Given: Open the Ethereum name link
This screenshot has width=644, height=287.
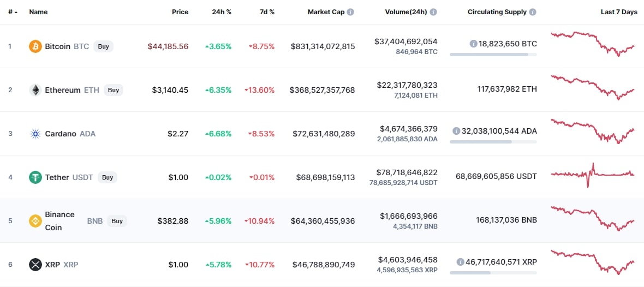Looking at the screenshot, I should [63, 90].
